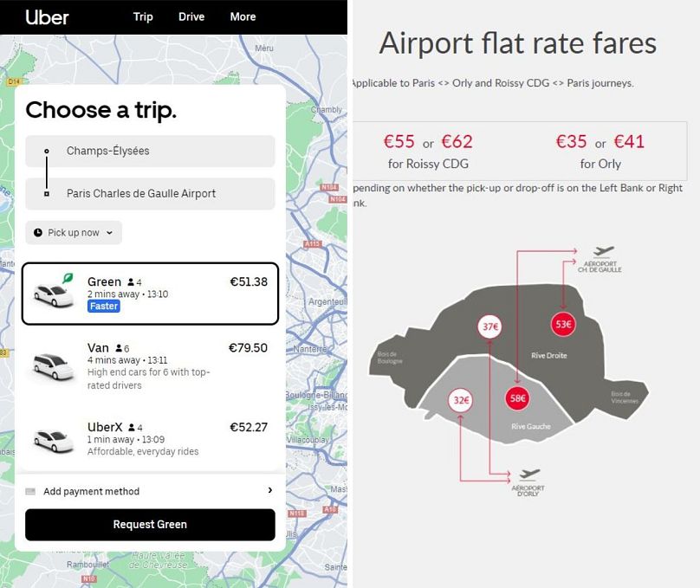Select the Green ride option
This screenshot has height=588, width=700.
pyautogui.click(x=150, y=294)
